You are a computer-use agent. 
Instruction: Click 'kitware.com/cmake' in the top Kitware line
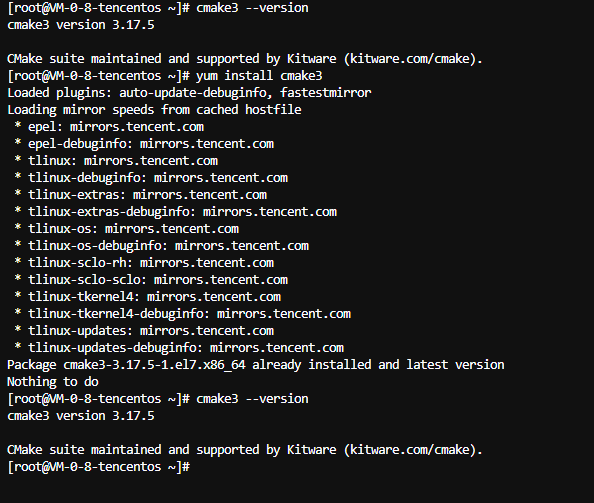(410, 59)
